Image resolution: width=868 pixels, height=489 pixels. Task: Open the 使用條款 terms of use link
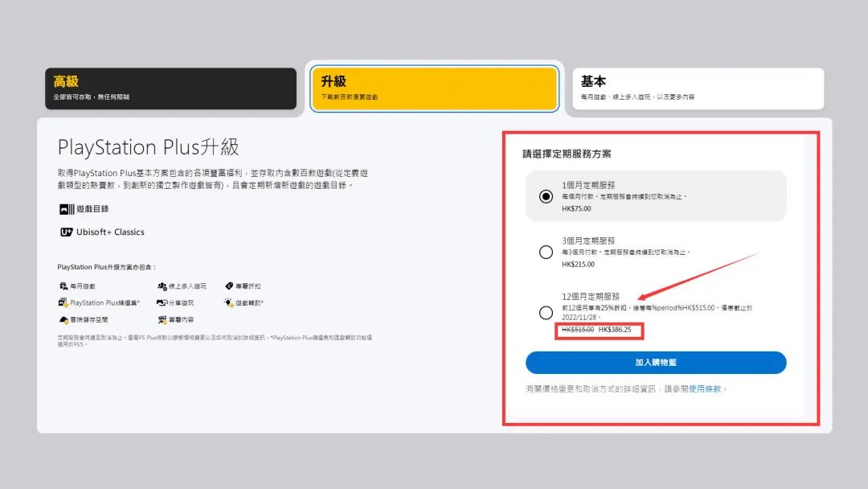coord(706,389)
